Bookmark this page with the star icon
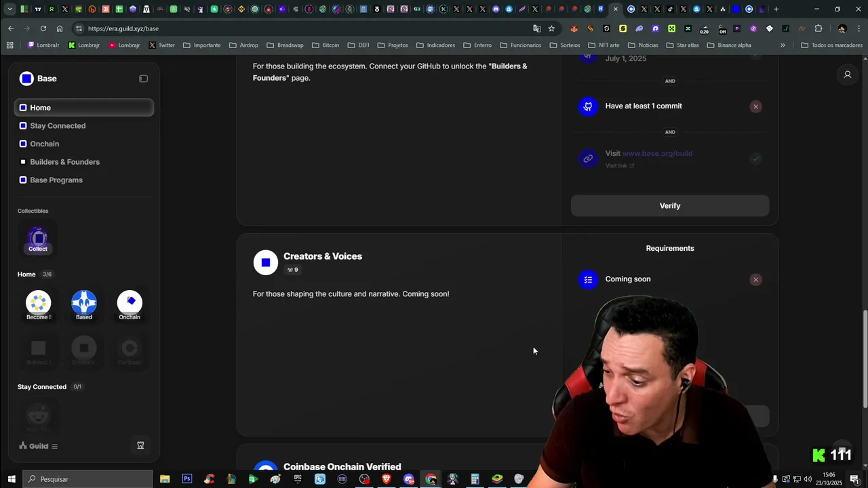The image size is (868, 488). coord(551,28)
